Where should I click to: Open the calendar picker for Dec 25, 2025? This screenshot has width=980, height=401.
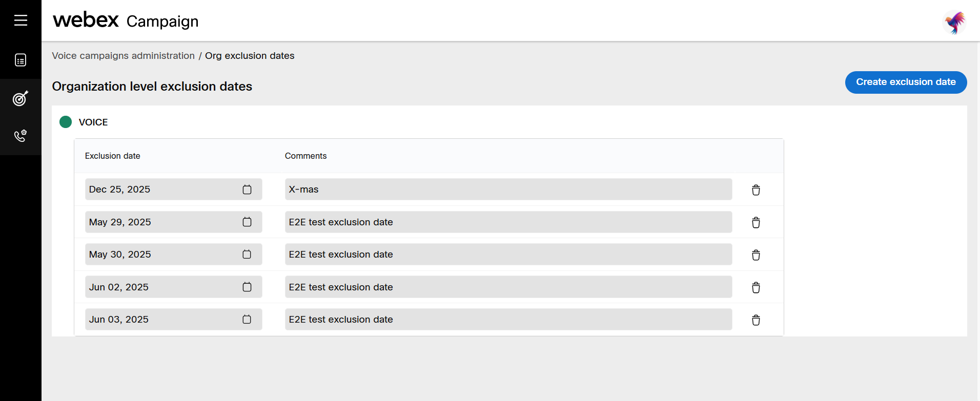coord(247,189)
